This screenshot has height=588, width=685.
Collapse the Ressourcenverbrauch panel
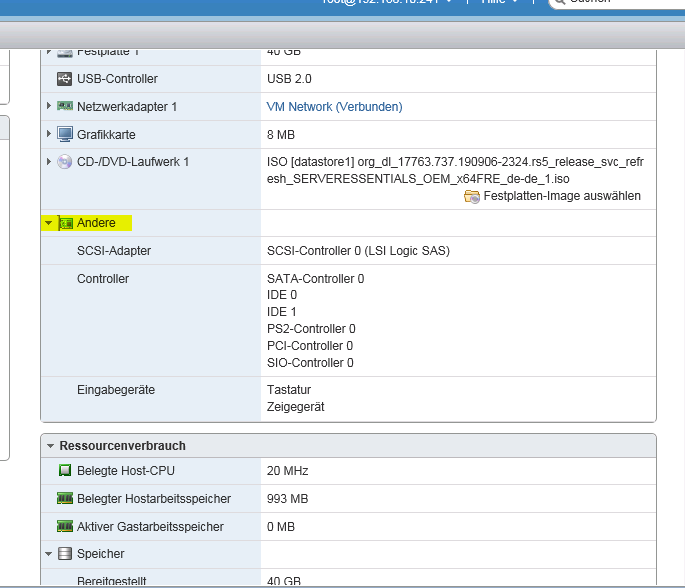pos(50,446)
